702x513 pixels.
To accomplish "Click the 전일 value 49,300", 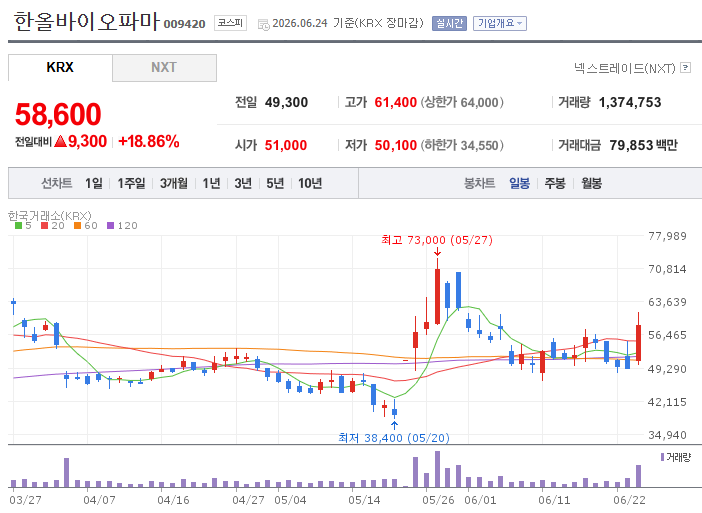I will 287,103.
